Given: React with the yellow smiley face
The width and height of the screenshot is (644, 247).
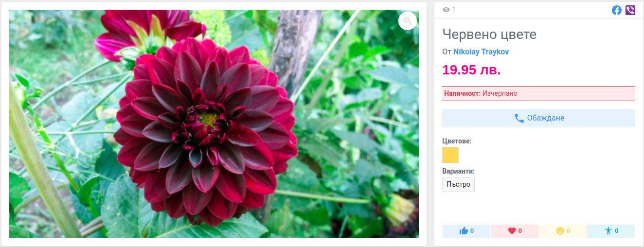Looking at the screenshot, I should [563, 231].
